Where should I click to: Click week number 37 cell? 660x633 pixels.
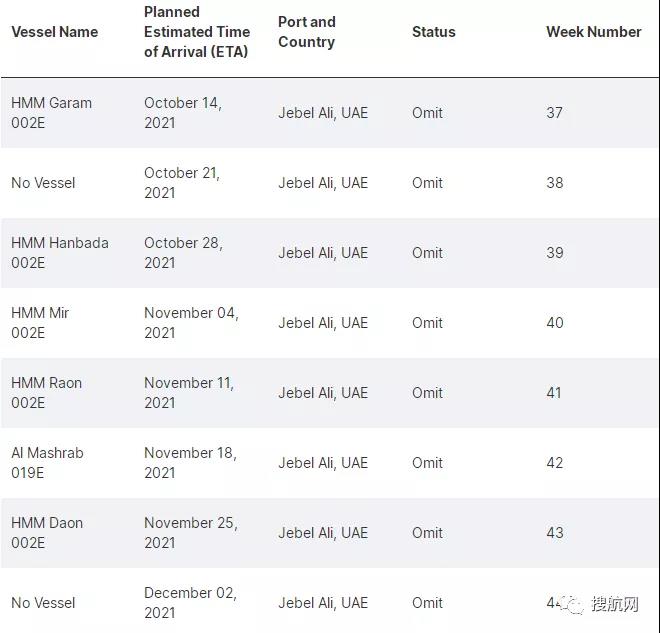click(x=554, y=113)
